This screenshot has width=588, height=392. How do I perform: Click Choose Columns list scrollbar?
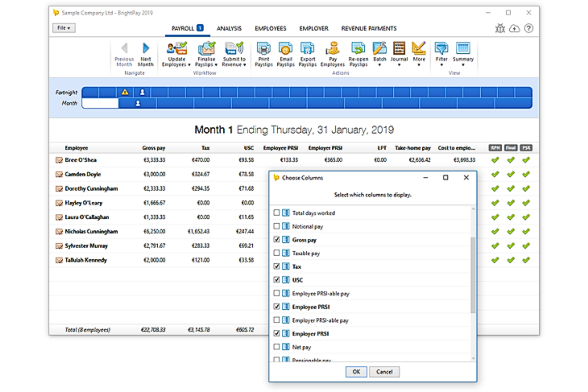pos(473,275)
